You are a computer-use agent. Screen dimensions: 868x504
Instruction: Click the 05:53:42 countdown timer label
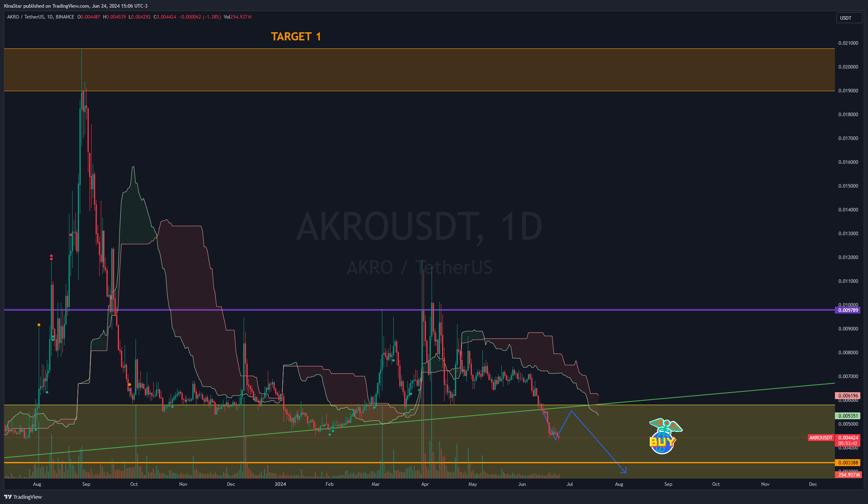pyautogui.click(x=848, y=443)
